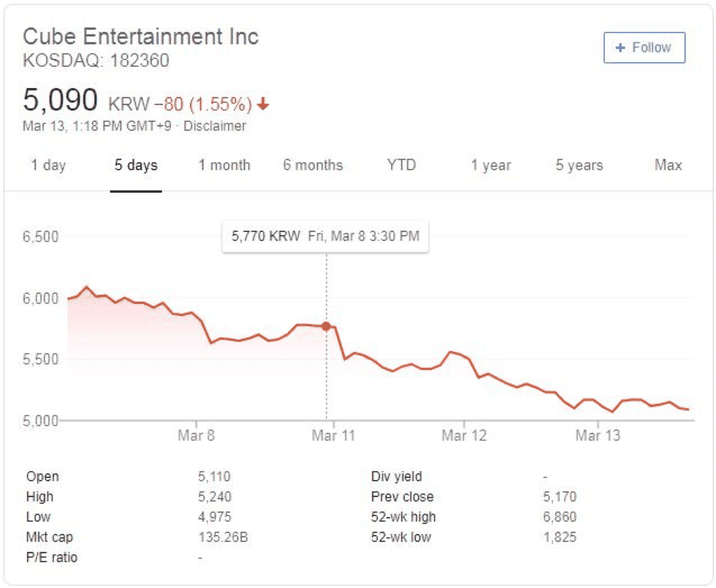The image size is (716, 588).
Task: Switch to the 6 months range
Action: pyautogui.click(x=313, y=165)
